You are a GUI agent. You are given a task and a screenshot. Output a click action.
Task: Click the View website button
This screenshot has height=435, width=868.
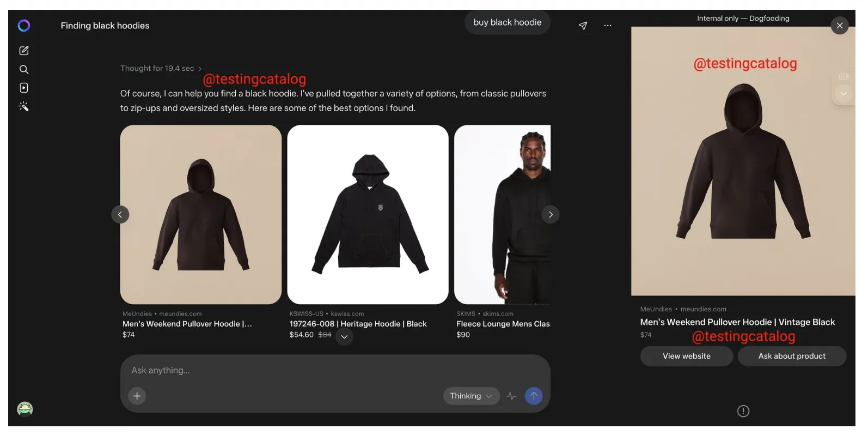686,357
